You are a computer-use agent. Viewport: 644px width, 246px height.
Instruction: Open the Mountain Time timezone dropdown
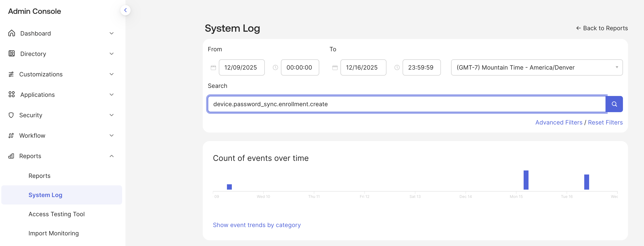537,67
